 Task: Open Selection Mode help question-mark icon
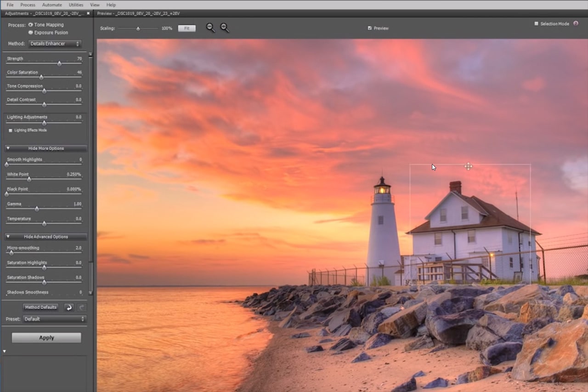(576, 23)
